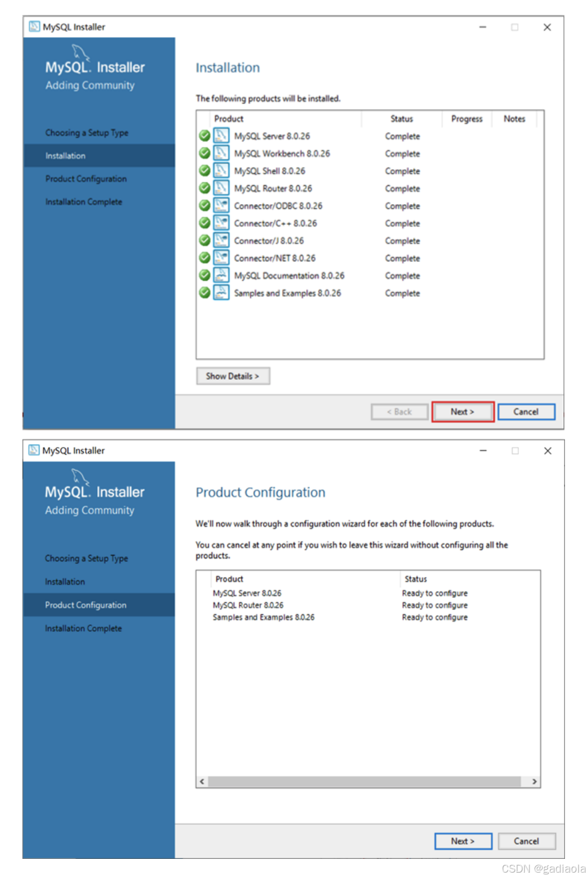Click the Samples and Examples 8.0.26 product icon
This screenshot has height=879, width=588.
[221, 292]
